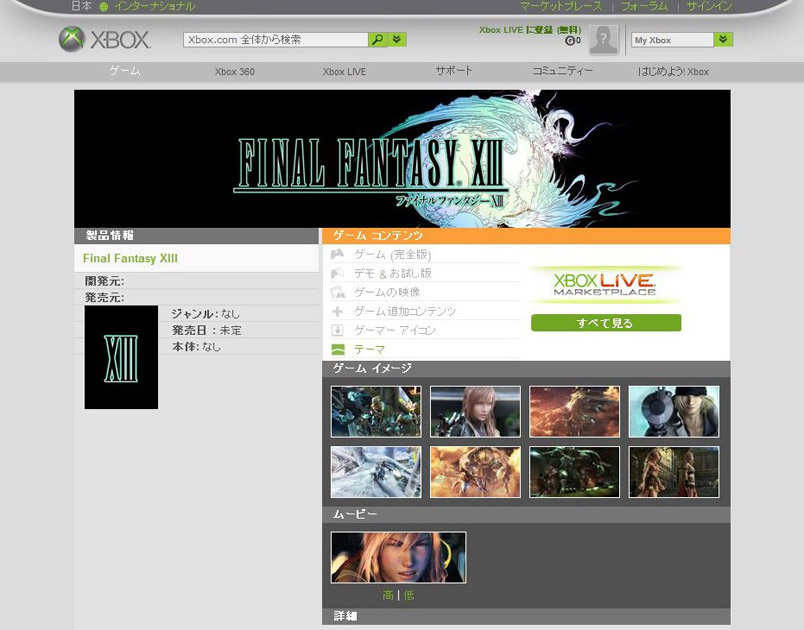Select the Xbox 360 navigation tab

(x=234, y=72)
